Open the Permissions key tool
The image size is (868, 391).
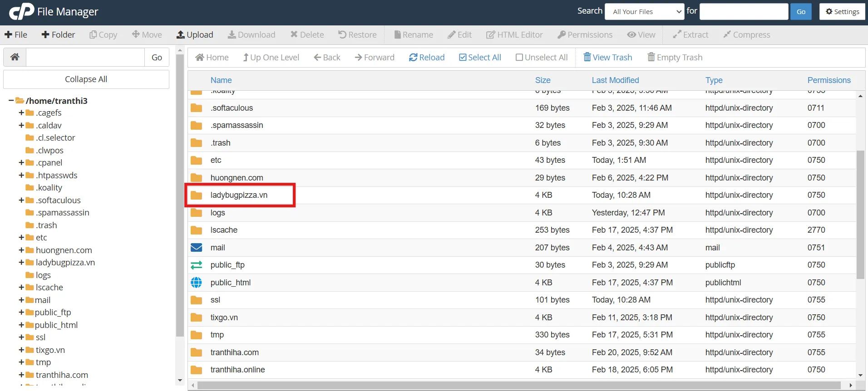pyautogui.click(x=585, y=34)
